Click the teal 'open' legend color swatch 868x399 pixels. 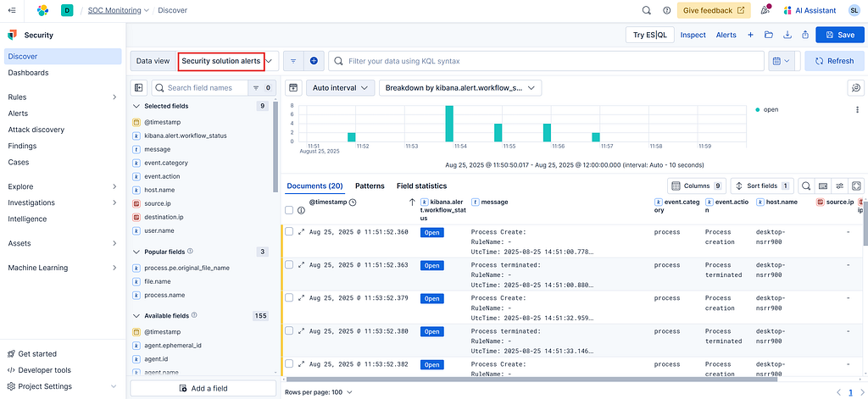757,109
